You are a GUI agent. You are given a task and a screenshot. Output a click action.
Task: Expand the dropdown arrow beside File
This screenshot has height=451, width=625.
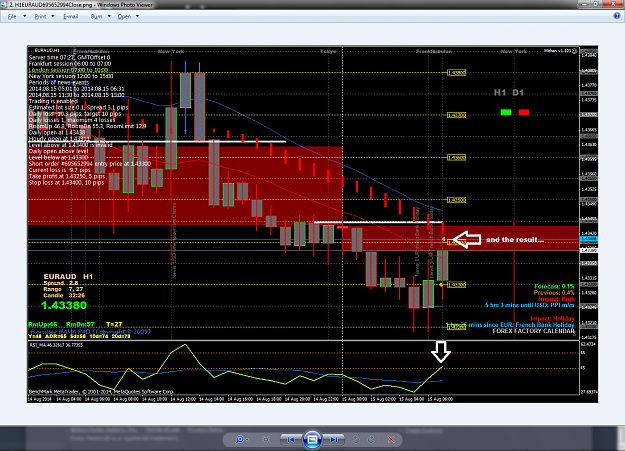pyautogui.click(x=24, y=16)
